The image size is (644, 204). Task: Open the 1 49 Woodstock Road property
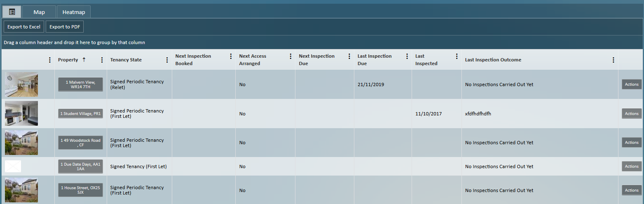(x=80, y=143)
